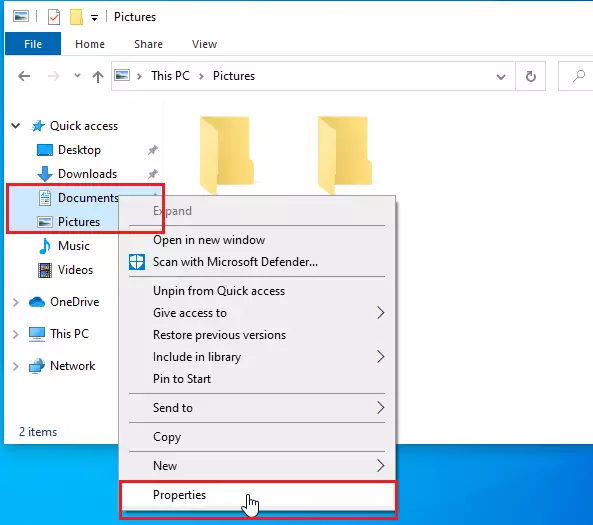Click the New folder toolbar icon

click(76, 17)
